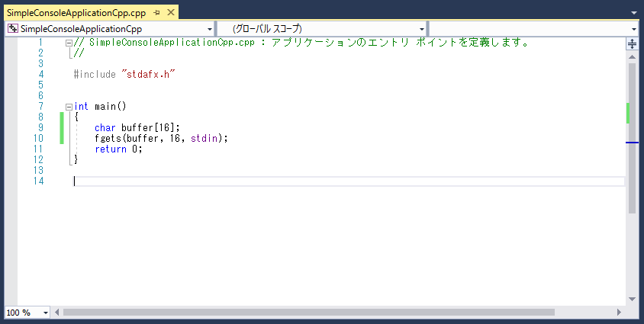Click horizontal scrollbar left arrow

[56, 313]
